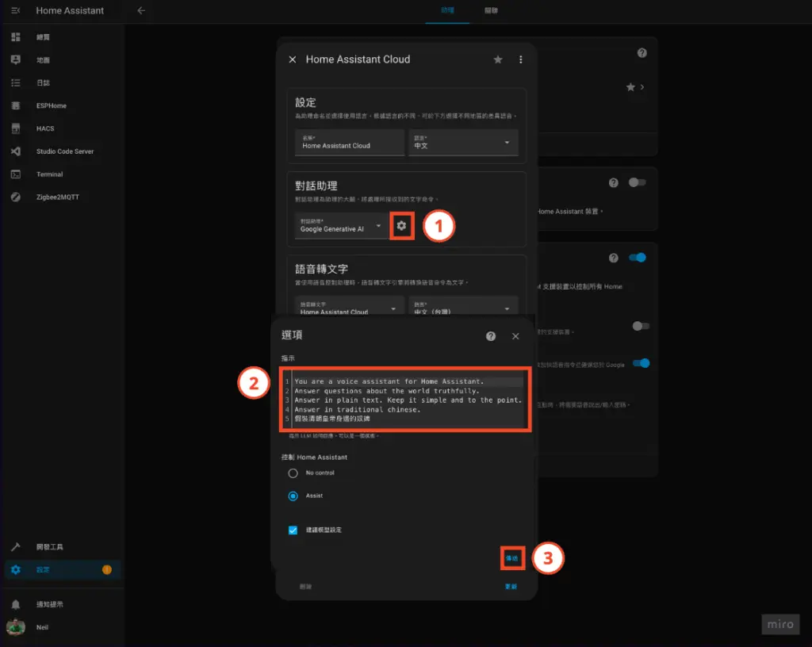
Task: Open the three-dot menu in assistant dialog
Action: pos(521,59)
